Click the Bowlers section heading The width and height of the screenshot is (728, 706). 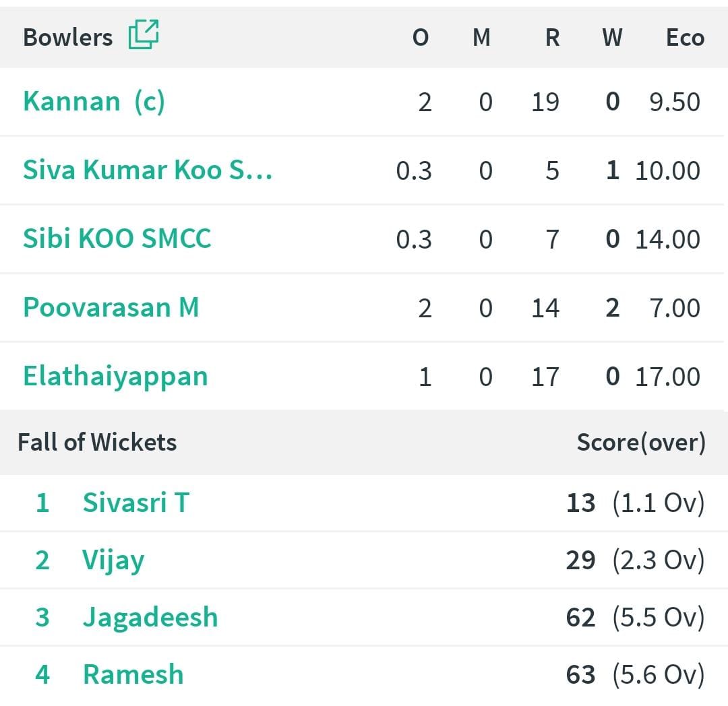coord(68,37)
